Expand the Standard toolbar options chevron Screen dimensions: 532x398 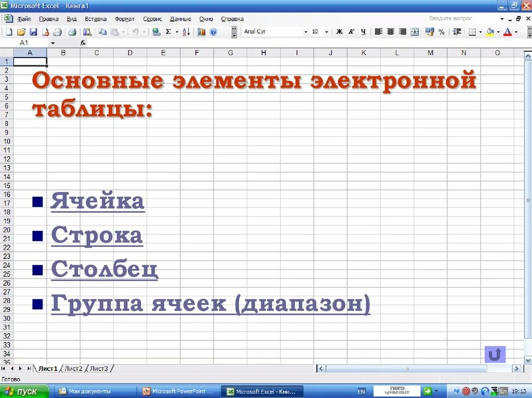[234, 32]
